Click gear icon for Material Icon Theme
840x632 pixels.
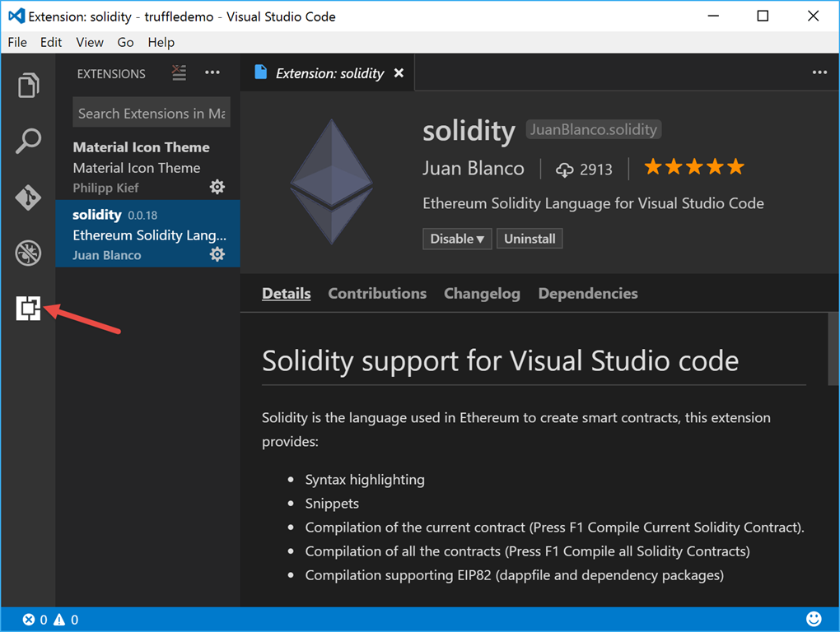[x=217, y=187]
